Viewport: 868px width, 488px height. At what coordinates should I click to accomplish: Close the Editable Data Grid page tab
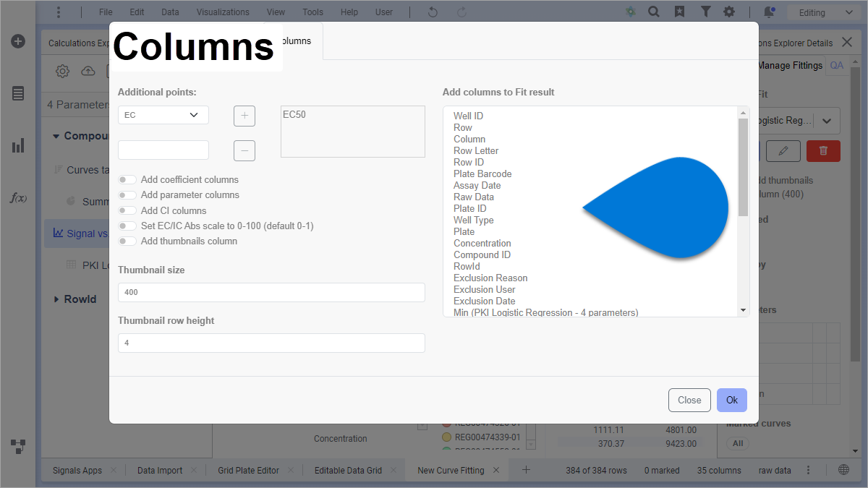click(393, 470)
